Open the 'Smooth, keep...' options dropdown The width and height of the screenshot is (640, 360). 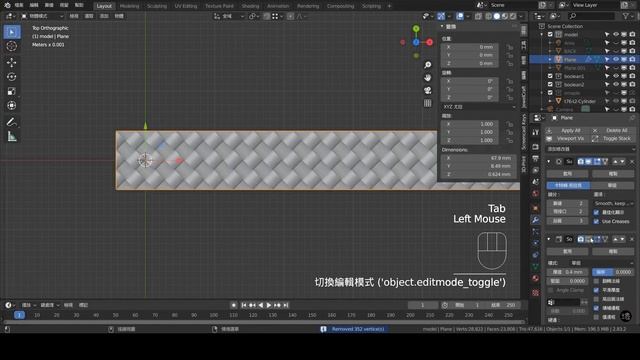tap(614, 203)
